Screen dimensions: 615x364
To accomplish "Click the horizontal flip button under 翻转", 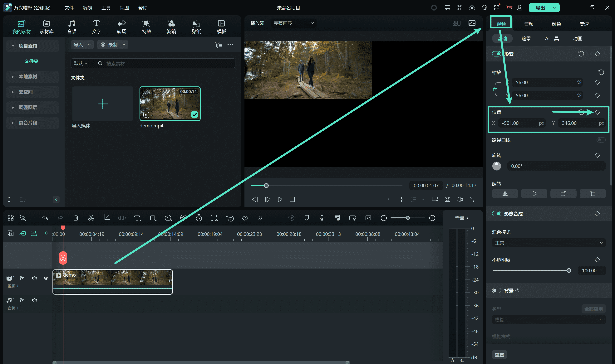I will (505, 194).
